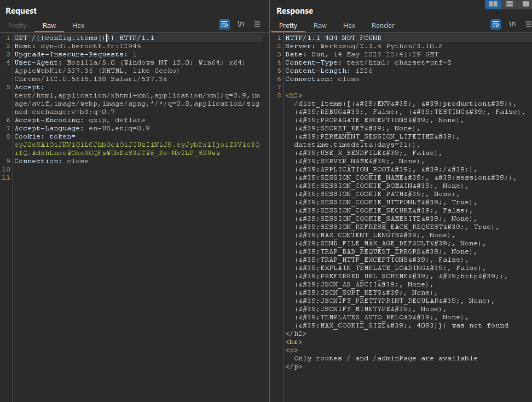Toggle word wrap in the Request pane
This screenshot has height=402, width=532.
[224, 25]
